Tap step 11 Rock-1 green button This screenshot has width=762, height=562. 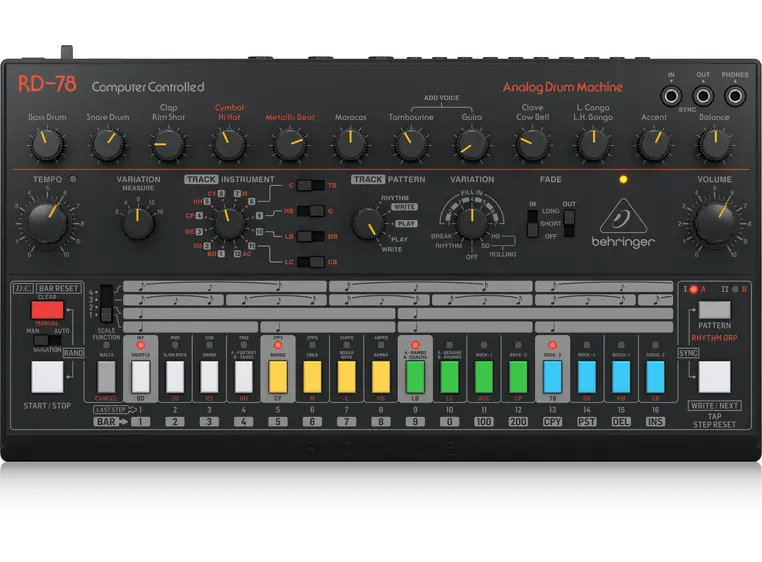[484, 377]
